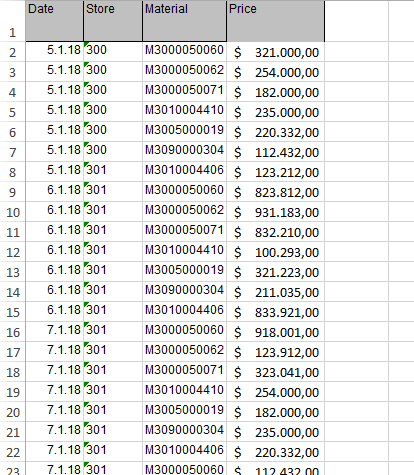Select the M3000050071 cell in row 11
Image resolution: width=414 pixels, height=475 pixels.
coord(184,232)
